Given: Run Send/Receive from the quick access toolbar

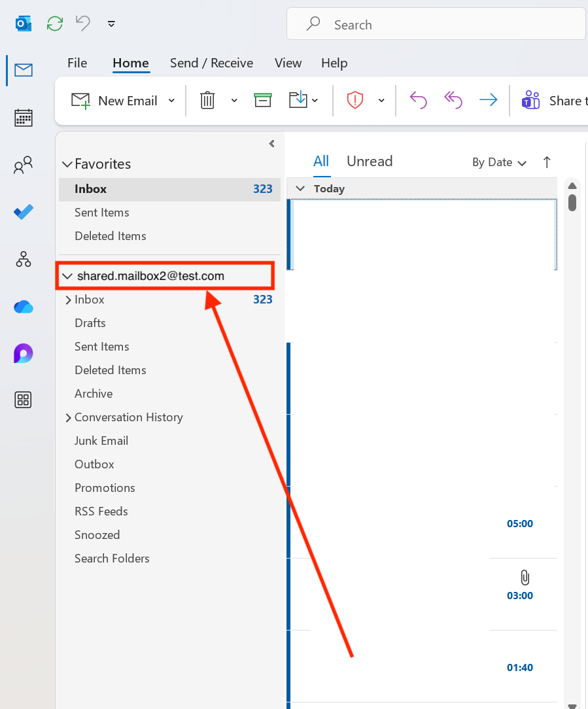Looking at the screenshot, I should pyautogui.click(x=54, y=24).
